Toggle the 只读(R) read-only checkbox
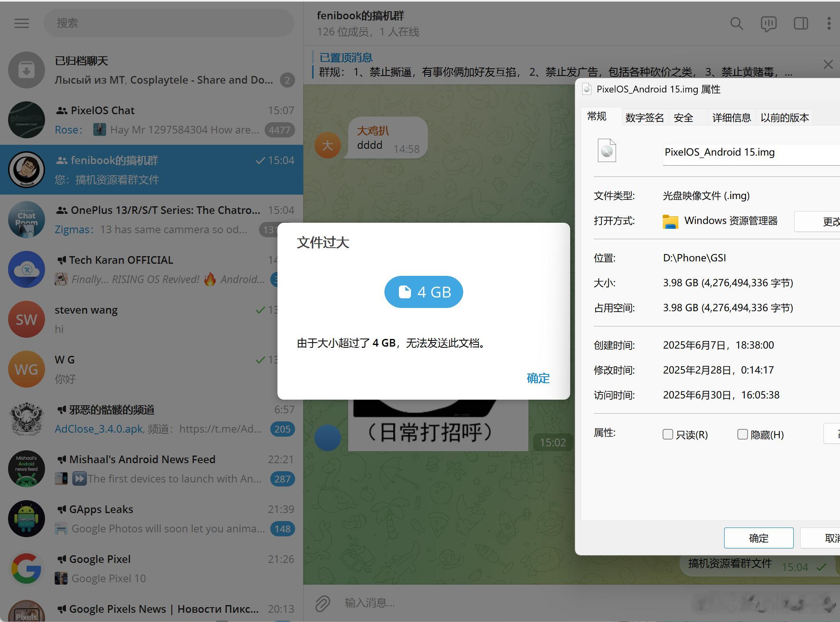Viewport: 840px width, 622px height. [x=668, y=434]
